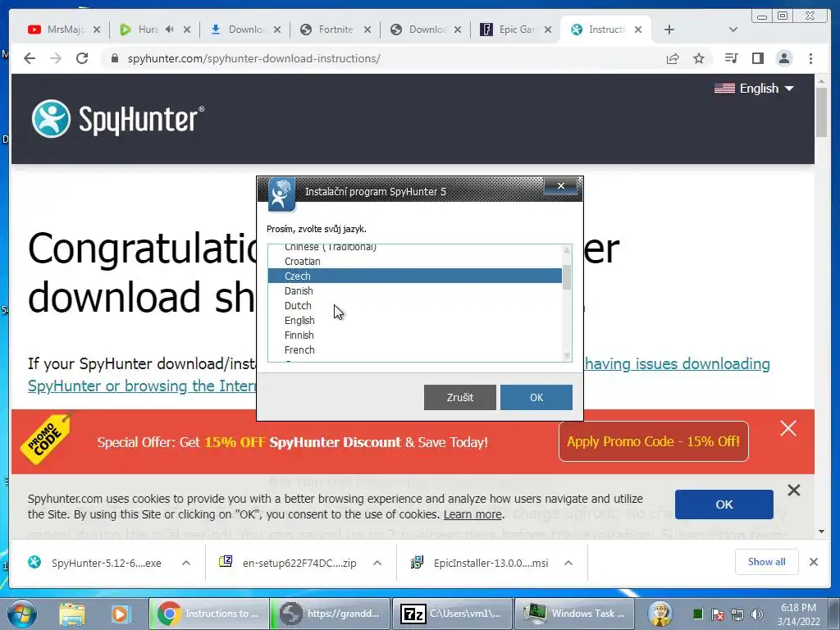Toggle the Chrome side panel icon
Viewport: 840px width, 630px height.
757,58
